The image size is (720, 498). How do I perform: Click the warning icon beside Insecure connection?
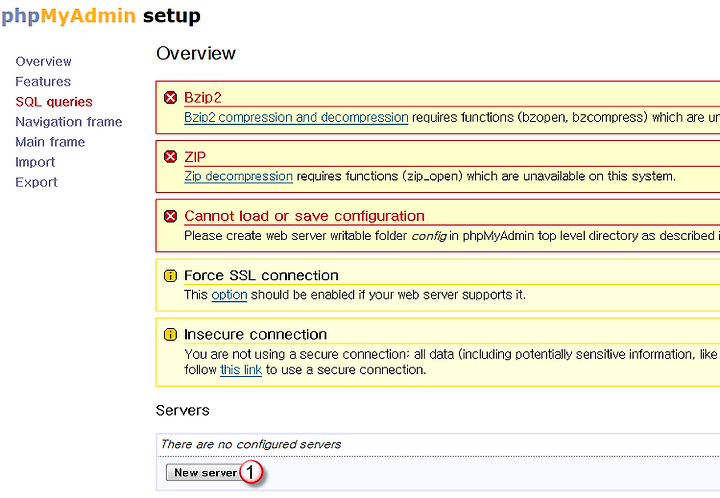coord(170,335)
